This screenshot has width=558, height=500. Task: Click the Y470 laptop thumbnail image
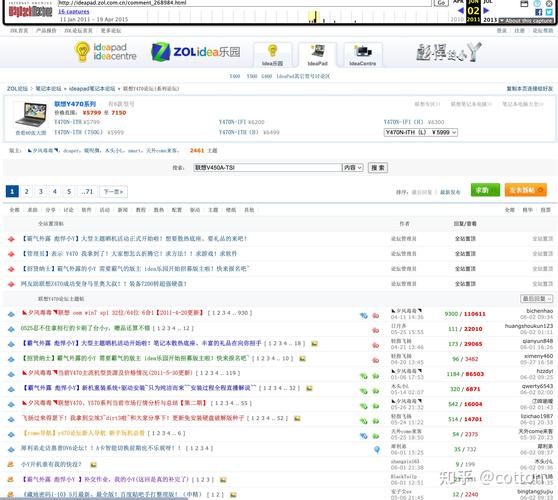tap(31, 114)
